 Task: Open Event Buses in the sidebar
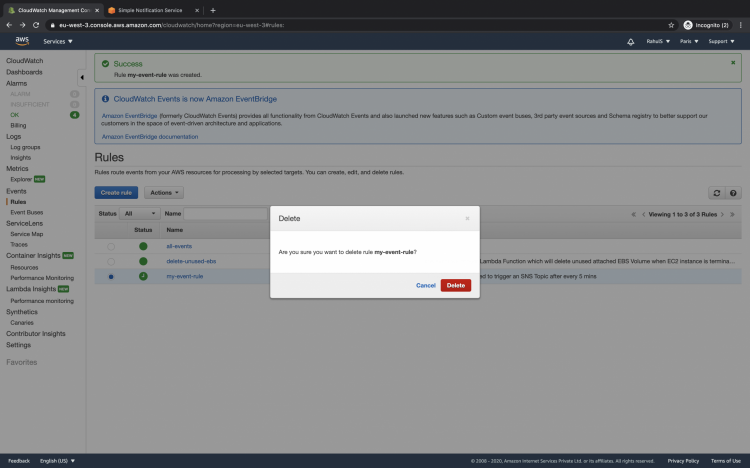(27, 212)
